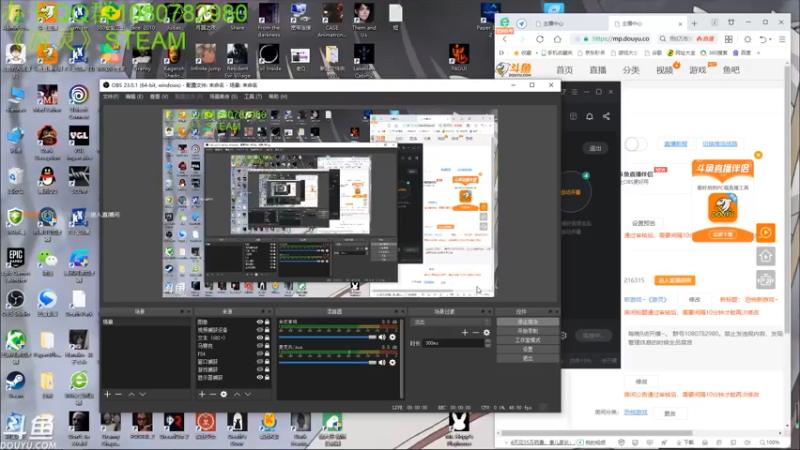Open Mic/Aux audio settings gear
800x450 pixels.
(392, 362)
